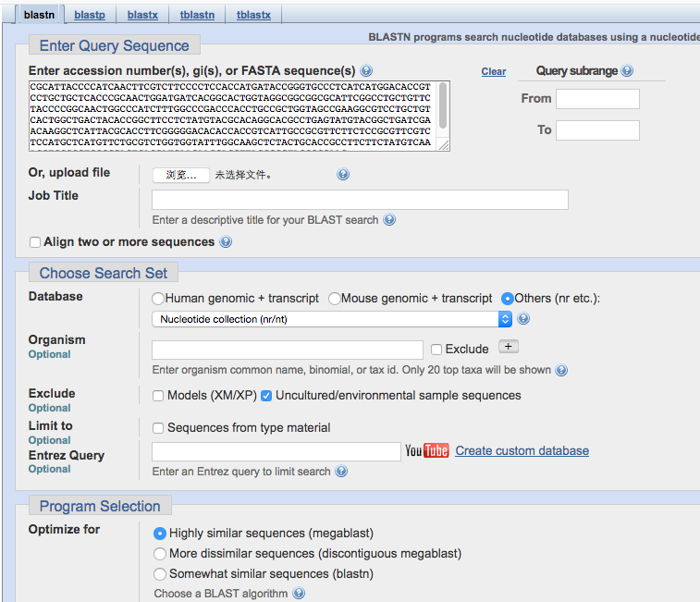The height and width of the screenshot is (602, 700).
Task: Focus the Query subrange To field
Action: pyautogui.click(x=597, y=130)
